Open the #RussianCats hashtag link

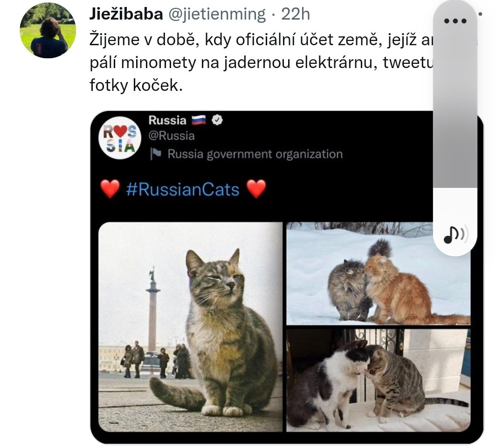(183, 189)
